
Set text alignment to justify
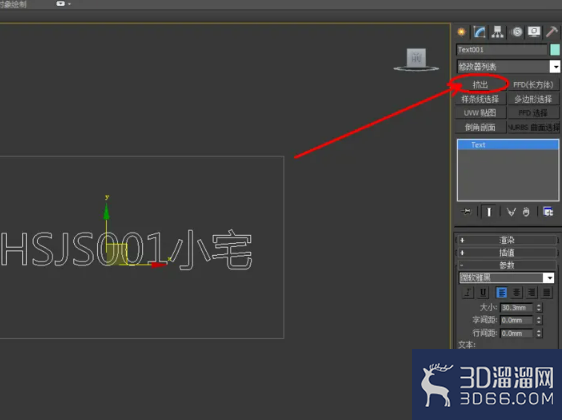pos(547,293)
